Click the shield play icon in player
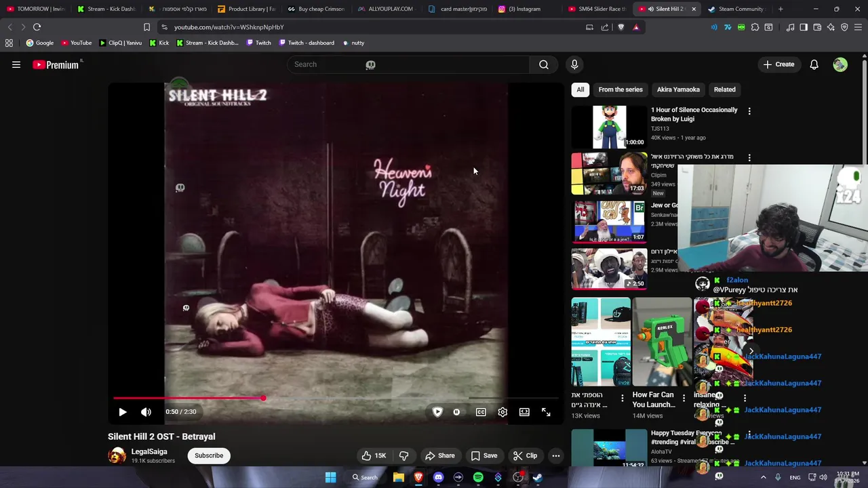Viewport: 868px width, 488px height. pos(437,412)
